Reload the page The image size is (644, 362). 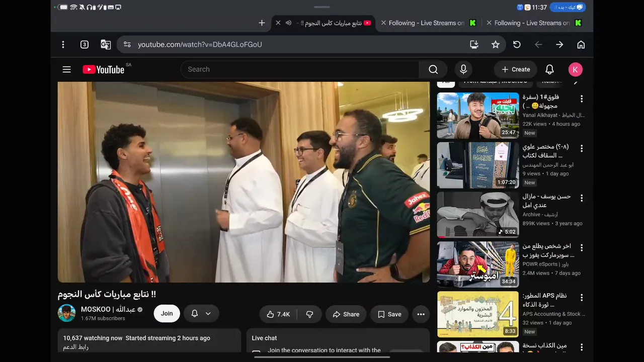(517, 45)
